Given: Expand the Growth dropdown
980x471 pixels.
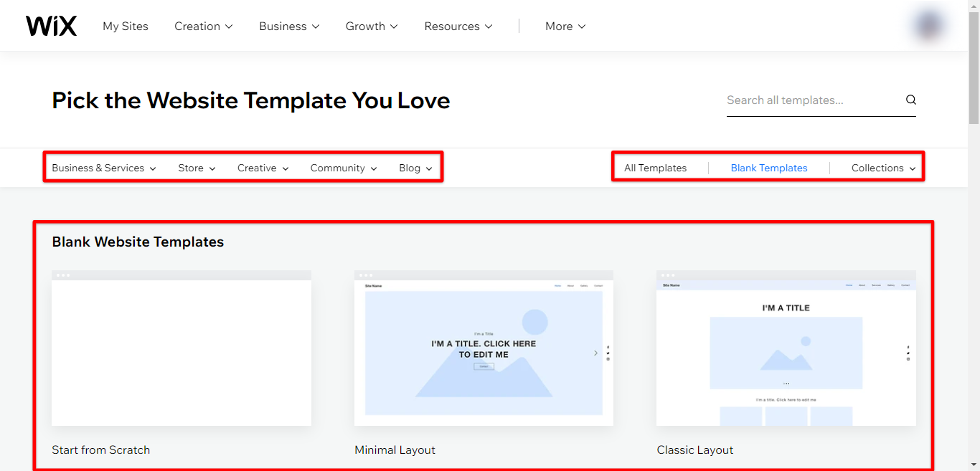Looking at the screenshot, I should coord(371,26).
